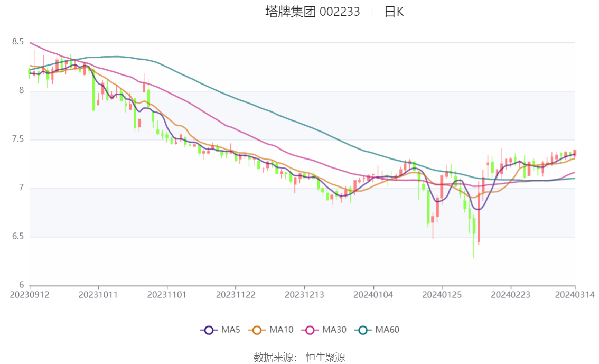Screen dimensions: 599x364
Task: Select the 日K chart type label
Action: coord(394,12)
